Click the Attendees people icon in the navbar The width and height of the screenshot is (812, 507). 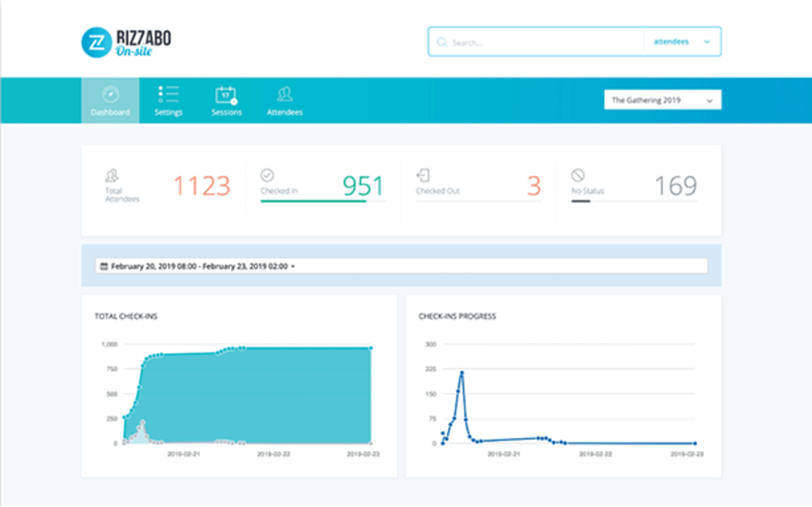click(x=284, y=93)
